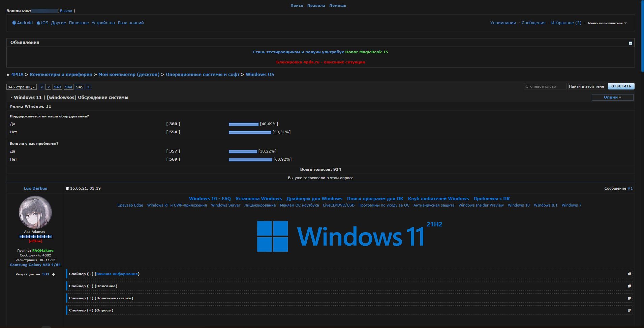Click Найти в этой теме button
Screen dimensions: 644x328
point(586,86)
